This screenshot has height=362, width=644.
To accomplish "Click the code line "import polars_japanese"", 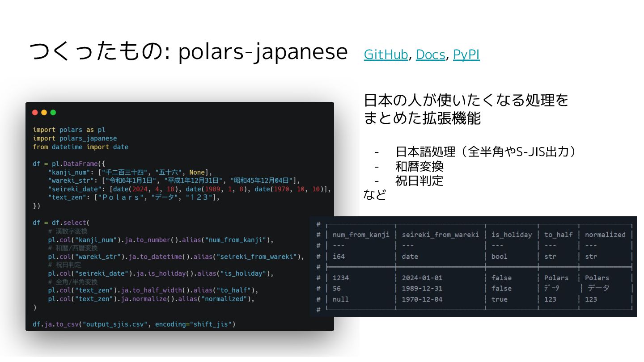I will click(x=75, y=139).
